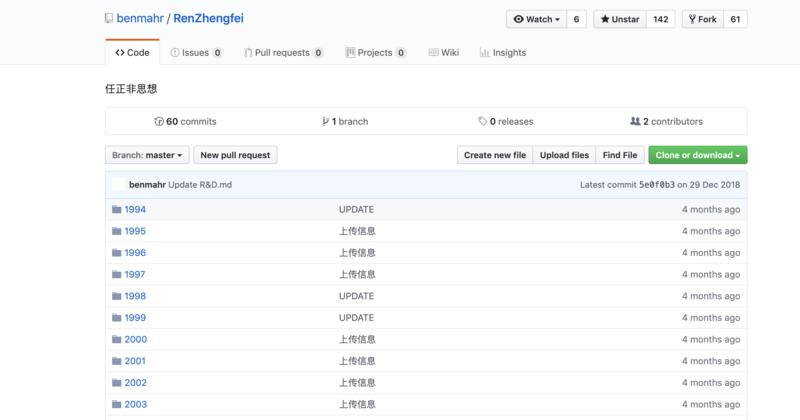Open the Wiki tab
The image size is (800, 420).
444,53
